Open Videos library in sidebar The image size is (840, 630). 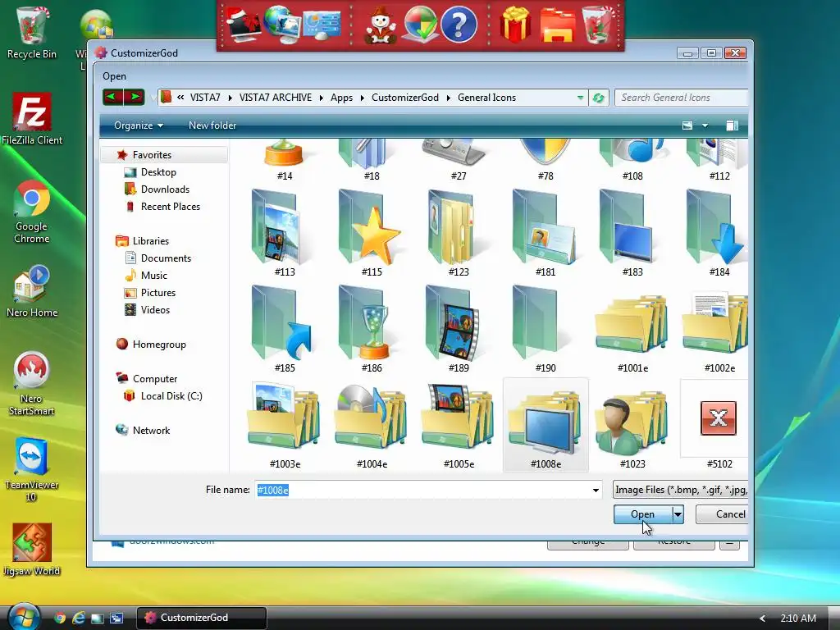[x=155, y=309]
